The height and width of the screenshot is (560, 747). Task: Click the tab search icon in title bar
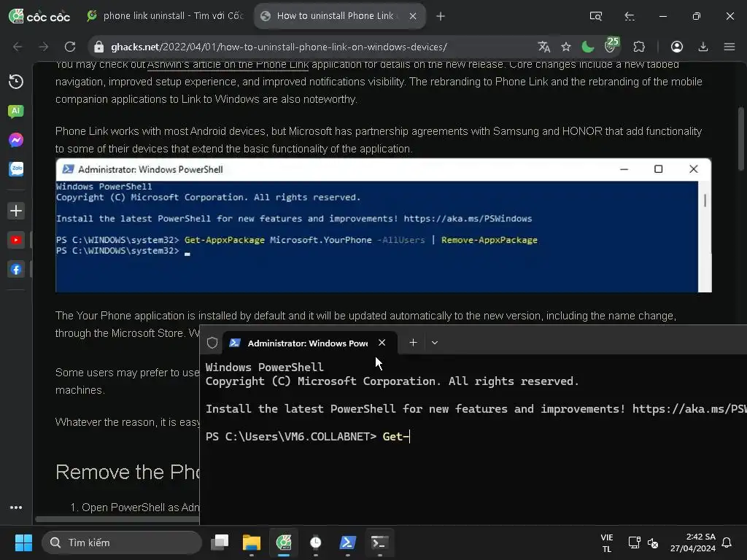click(595, 16)
